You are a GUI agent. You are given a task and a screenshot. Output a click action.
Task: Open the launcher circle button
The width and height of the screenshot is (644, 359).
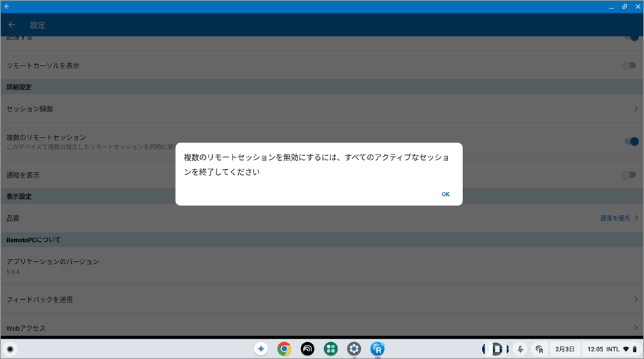pyautogui.click(x=11, y=349)
